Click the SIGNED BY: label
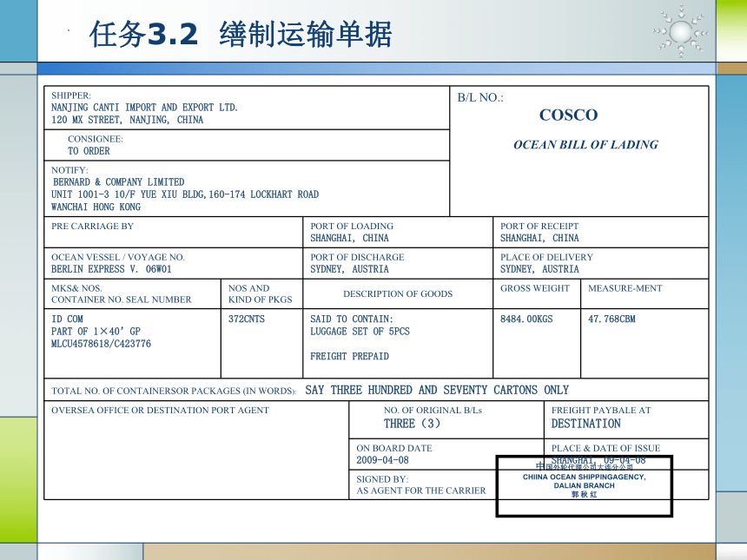 (382, 479)
